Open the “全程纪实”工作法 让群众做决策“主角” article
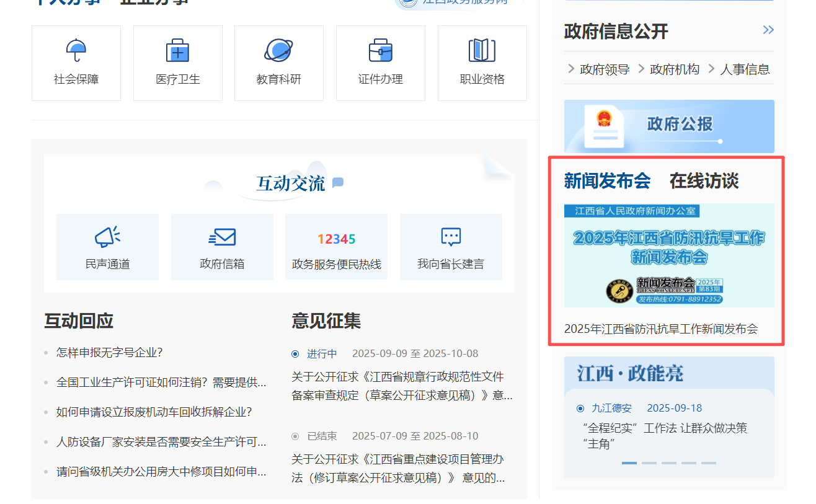The height and width of the screenshot is (504, 816). [665, 436]
